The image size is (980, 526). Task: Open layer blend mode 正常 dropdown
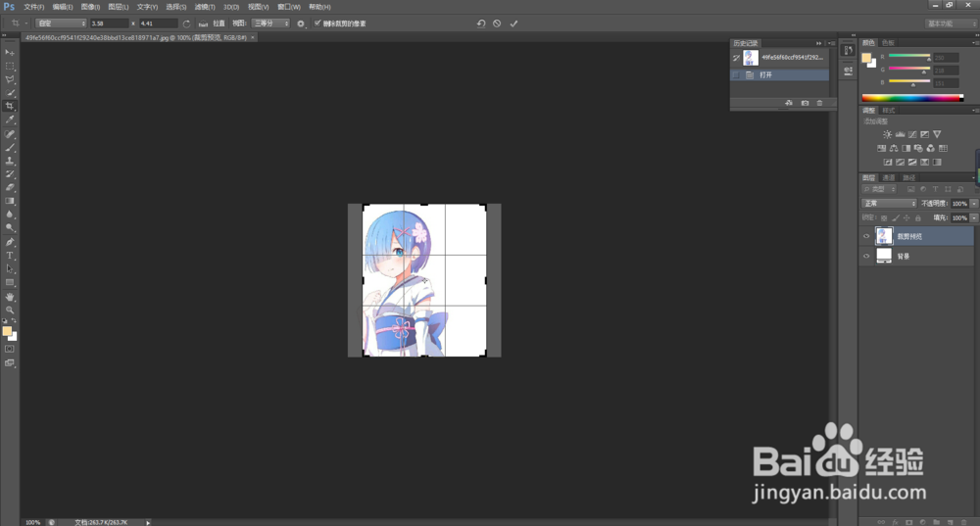(x=889, y=204)
